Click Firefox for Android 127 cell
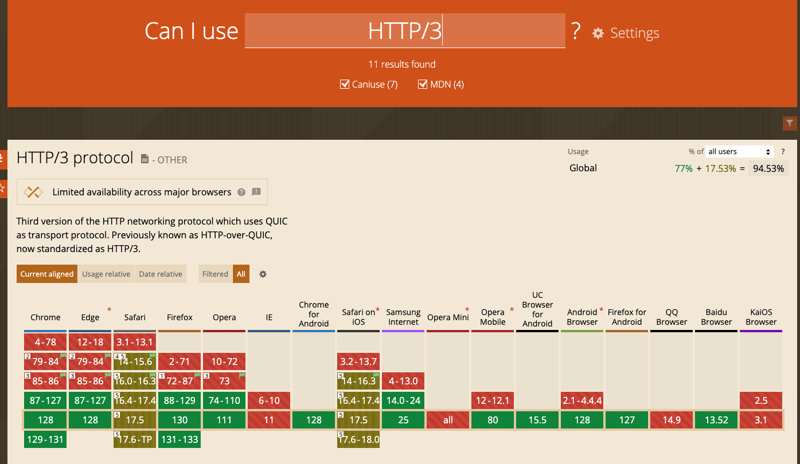800x464 pixels. [627, 420]
